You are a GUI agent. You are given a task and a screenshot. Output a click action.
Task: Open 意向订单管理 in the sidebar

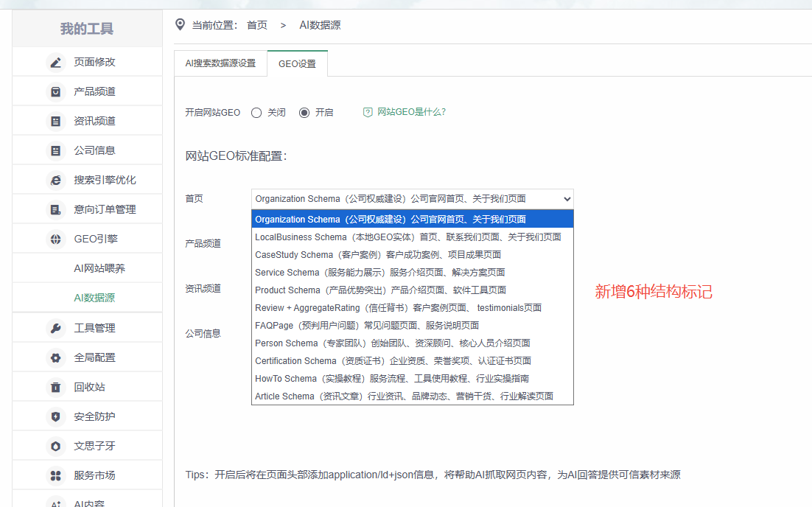pyautogui.click(x=105, y=210)
